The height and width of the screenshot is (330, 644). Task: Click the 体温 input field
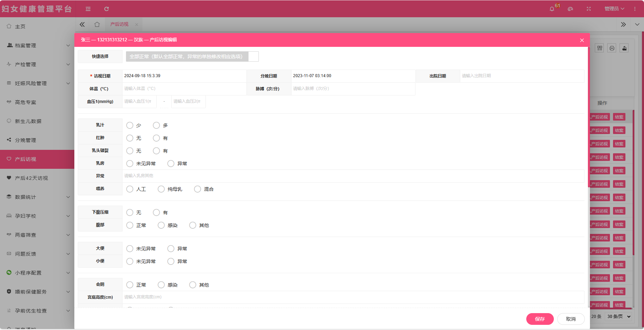[184, 89]
